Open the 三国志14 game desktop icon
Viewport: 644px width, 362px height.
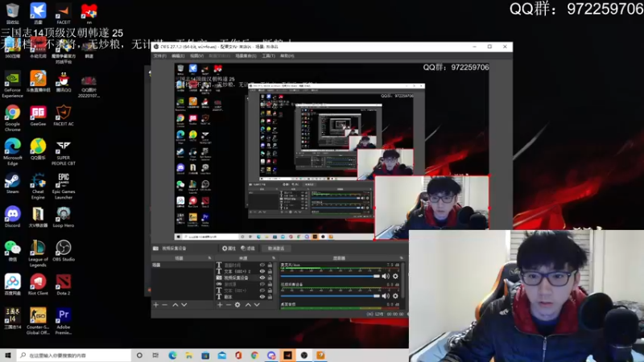(x=12, y=319)
